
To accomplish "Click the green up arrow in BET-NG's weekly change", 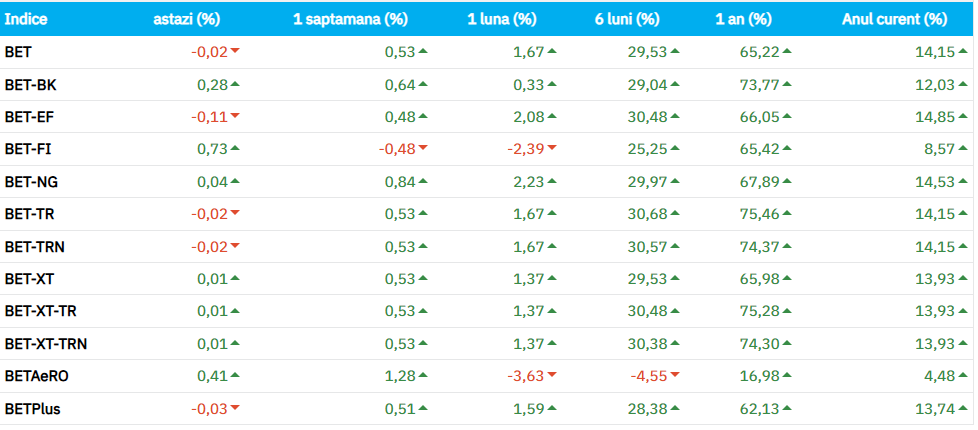I will [x=423, y=181].
